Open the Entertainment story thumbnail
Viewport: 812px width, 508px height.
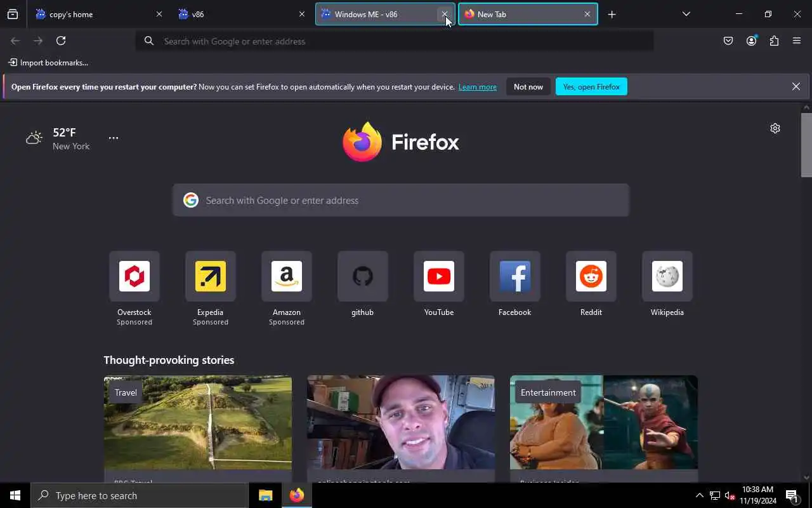604,422
